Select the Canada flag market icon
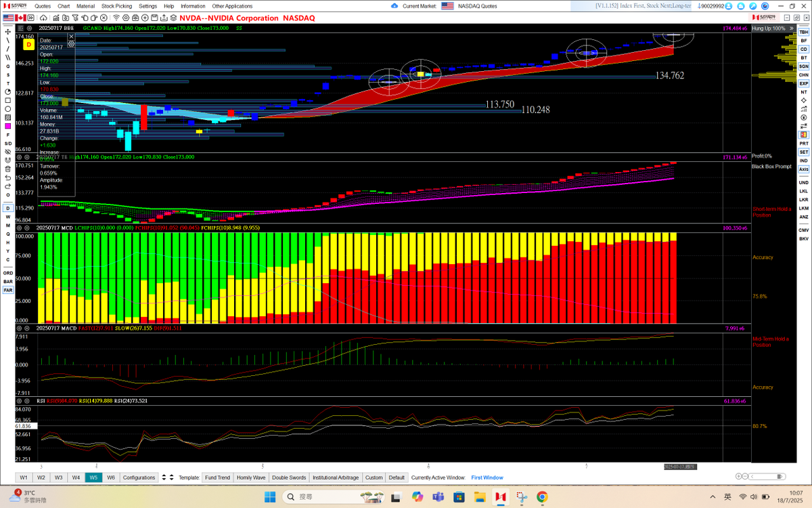This screenshot has width=812, height=508. [x=20, y=18]
